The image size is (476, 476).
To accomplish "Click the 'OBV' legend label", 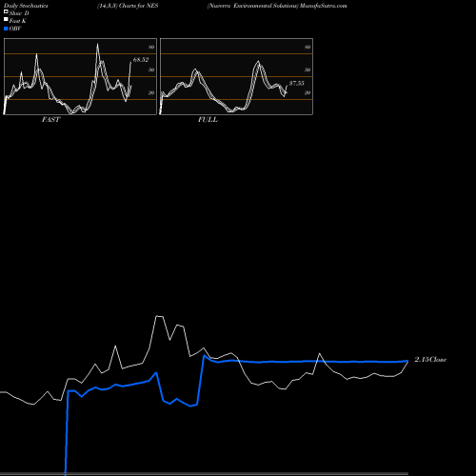I will 15,29.
